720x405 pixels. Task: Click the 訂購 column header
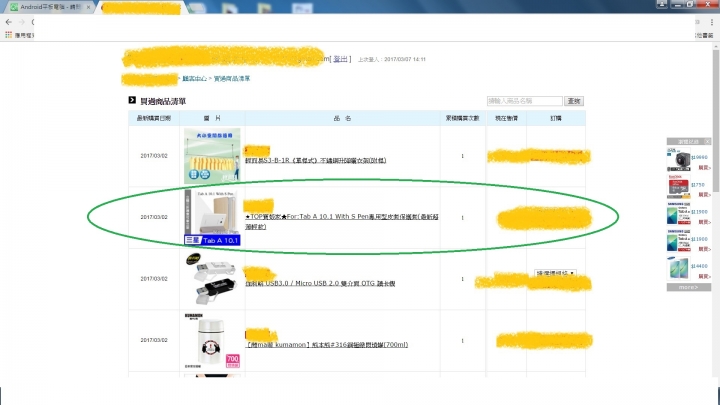(556, 118)
